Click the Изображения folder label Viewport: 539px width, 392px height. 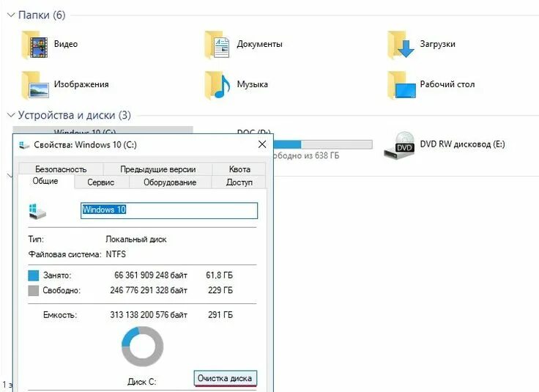click(81, 84)
